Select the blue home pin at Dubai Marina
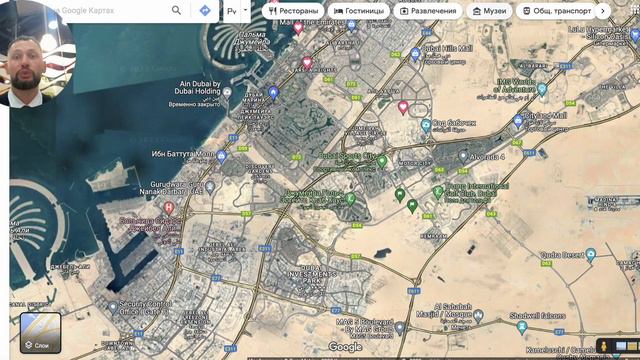 click(273, 93)
